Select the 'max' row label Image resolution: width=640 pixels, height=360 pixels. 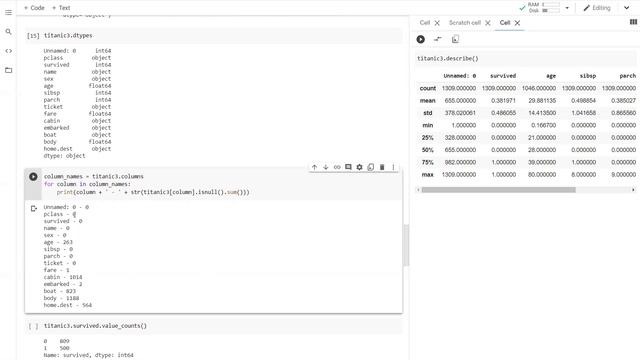tap(427, 174)
